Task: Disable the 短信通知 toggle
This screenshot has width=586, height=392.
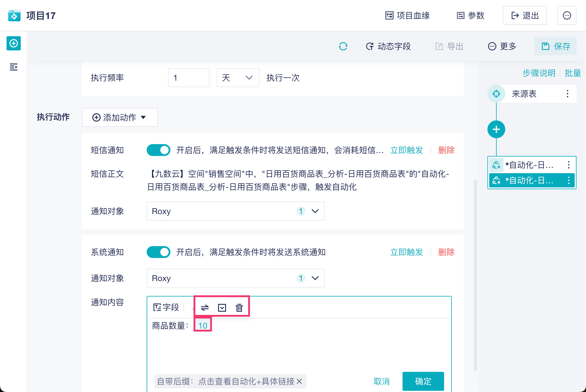Action: click(159, 150)
